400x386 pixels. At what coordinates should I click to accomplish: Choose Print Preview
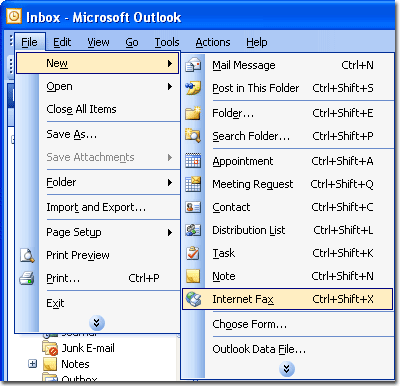98,255
